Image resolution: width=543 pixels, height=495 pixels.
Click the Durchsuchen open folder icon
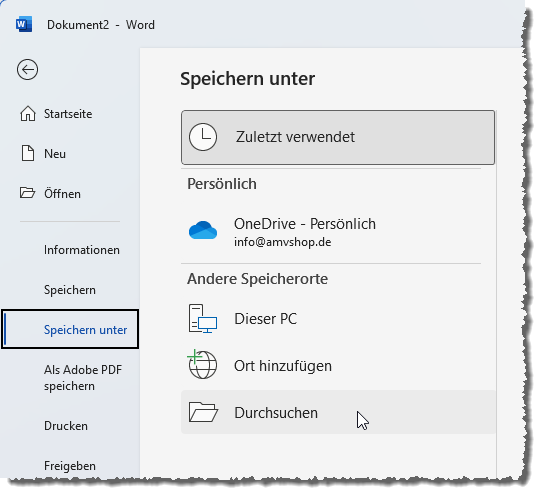coord(203,412)
